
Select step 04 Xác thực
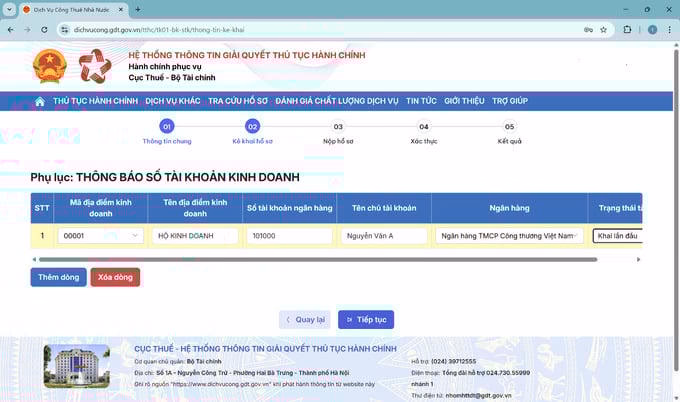point(424,127)
